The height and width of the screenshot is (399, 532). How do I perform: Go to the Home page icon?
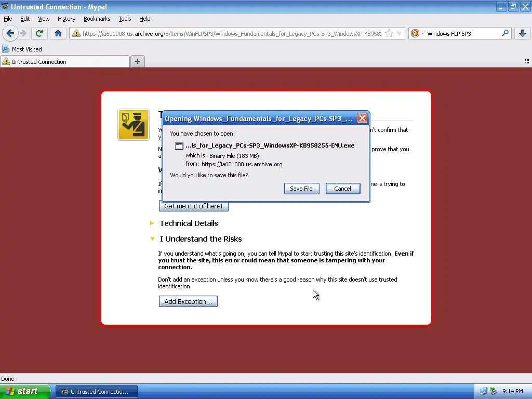(x=58, y=33)
